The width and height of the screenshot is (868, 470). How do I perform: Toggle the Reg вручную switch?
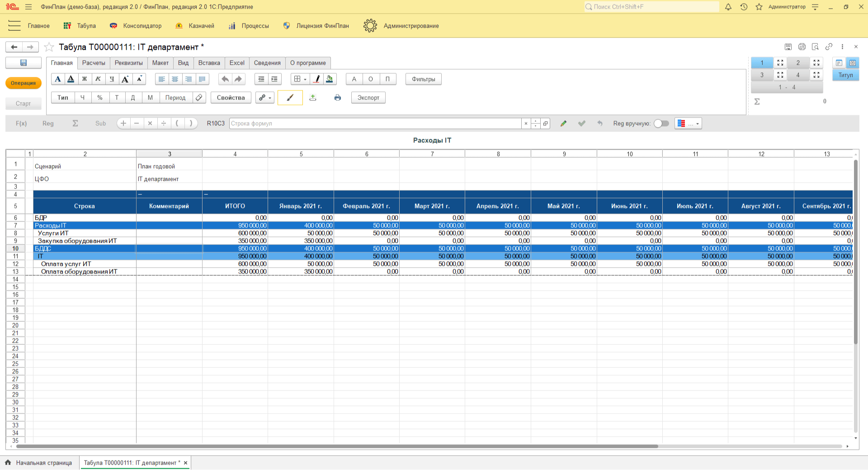coord(661,123)
